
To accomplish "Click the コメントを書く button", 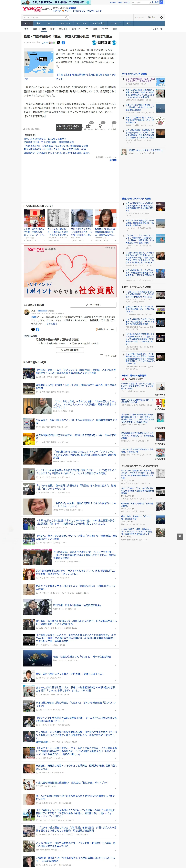I will pos(93,305).
